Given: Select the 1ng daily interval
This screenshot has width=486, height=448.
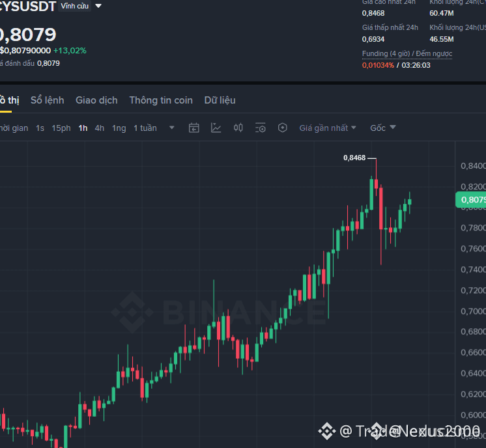Looking at the screenshot, I should tap(119, 128).
